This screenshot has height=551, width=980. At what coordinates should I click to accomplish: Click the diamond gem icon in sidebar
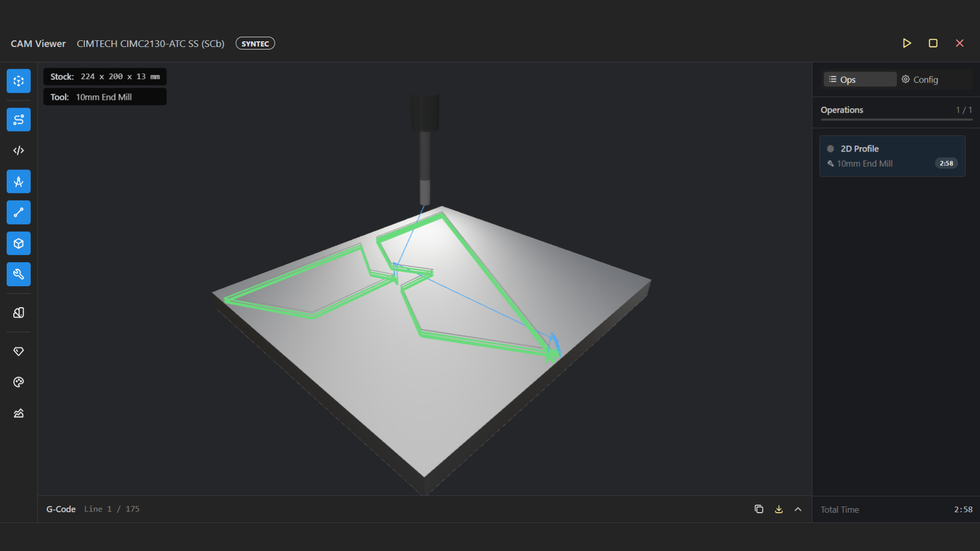coord(18,352)
